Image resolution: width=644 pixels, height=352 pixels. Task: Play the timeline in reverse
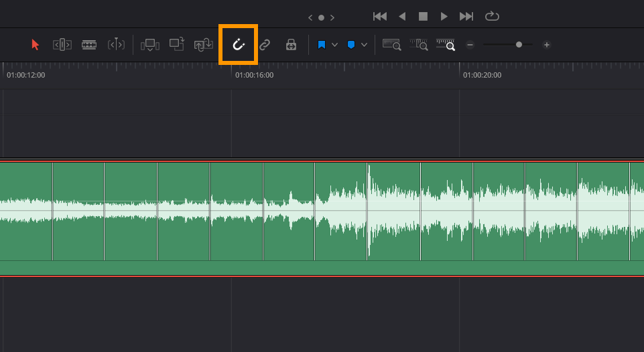(x=402, y=17)
